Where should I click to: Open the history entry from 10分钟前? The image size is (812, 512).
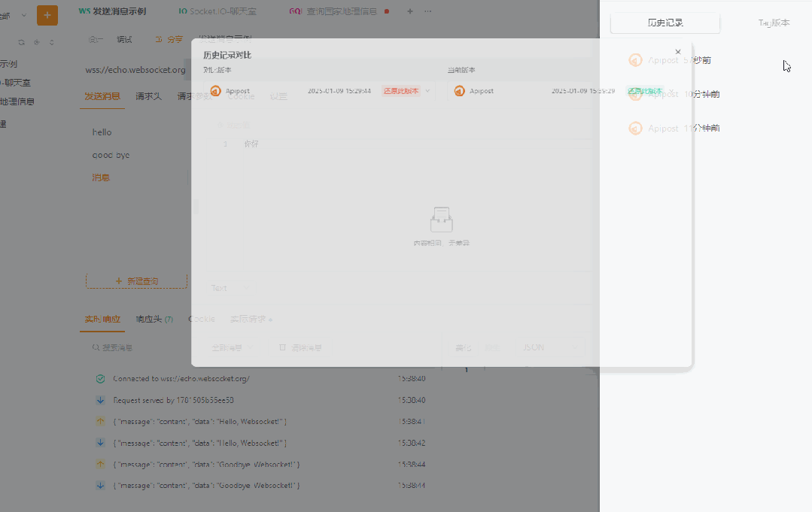(x=674, y=94)
